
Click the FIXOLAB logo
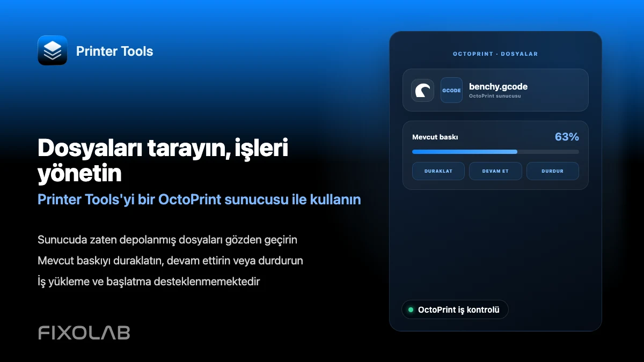coord(84,333)
